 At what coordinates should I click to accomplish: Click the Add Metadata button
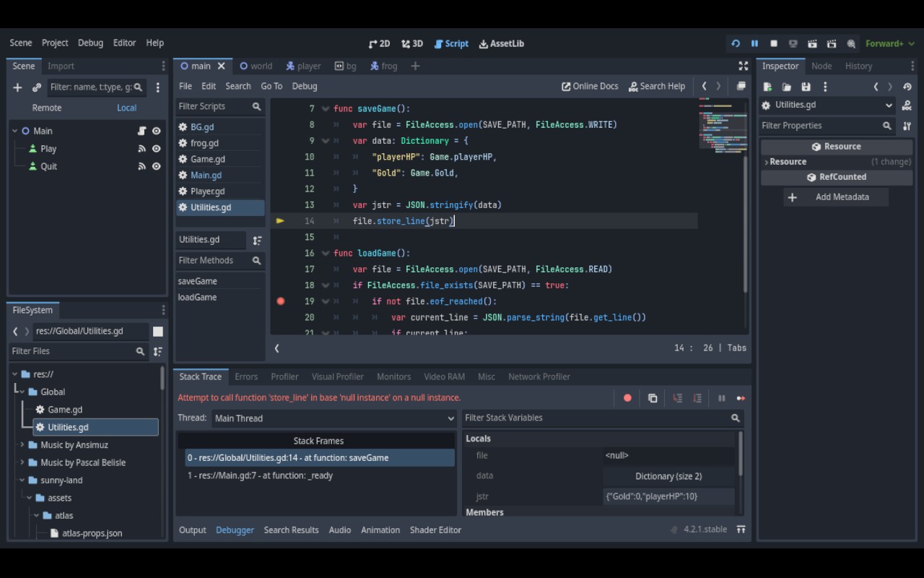click(x=834, y=197)
